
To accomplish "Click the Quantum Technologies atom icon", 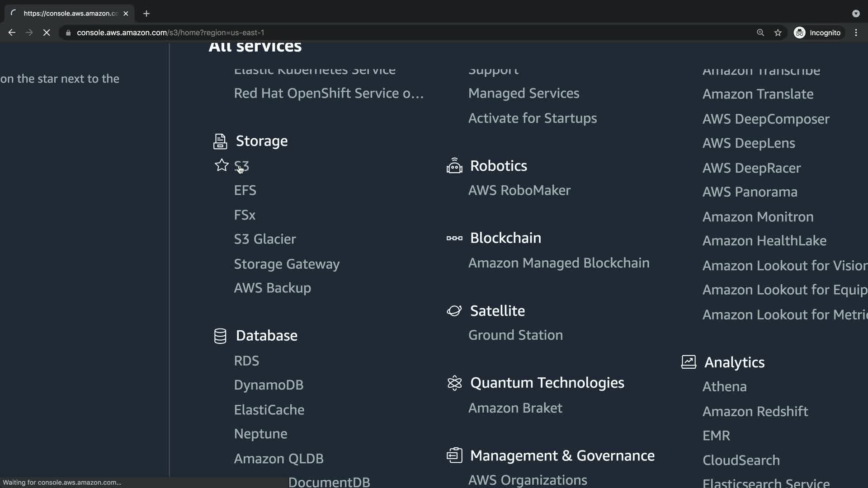I will (454, 383).
